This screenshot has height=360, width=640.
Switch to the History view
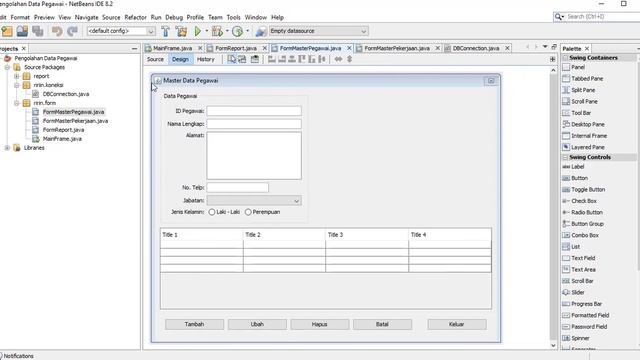pyautogui.click(x=205, y=59)
